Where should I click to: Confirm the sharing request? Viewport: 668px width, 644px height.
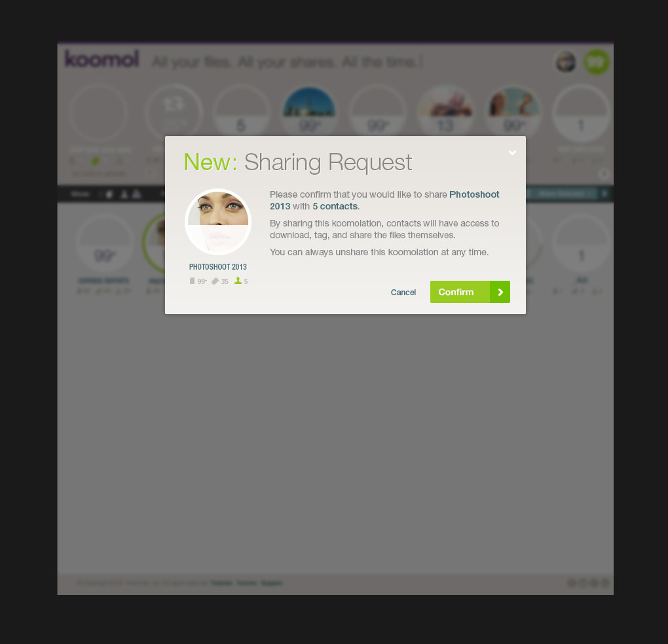470,292
